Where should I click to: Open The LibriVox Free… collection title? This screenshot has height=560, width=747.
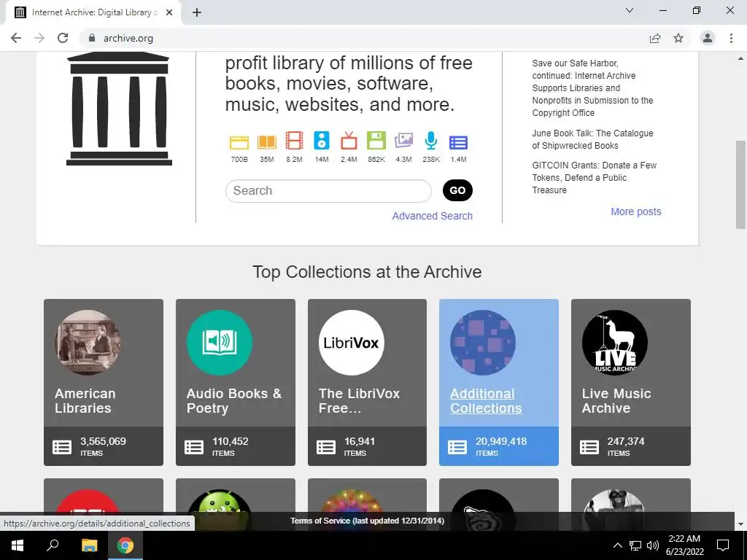click(x=359, y=400)
